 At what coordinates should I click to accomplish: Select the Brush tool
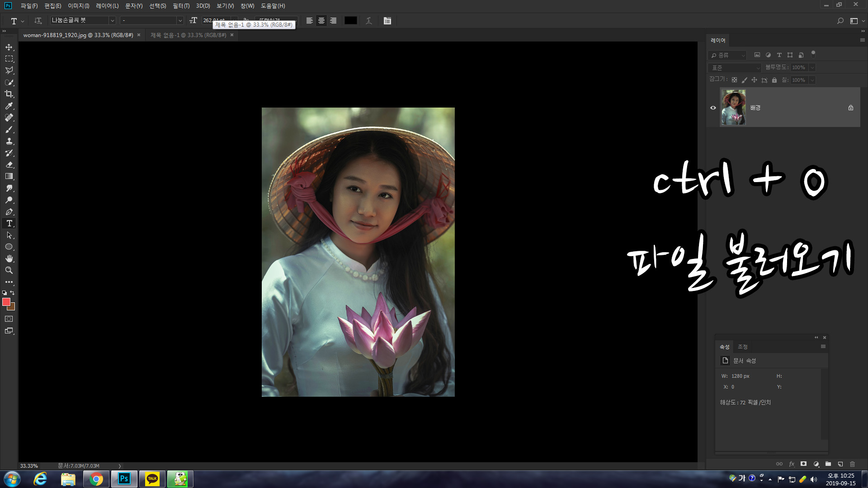[9, 130]
